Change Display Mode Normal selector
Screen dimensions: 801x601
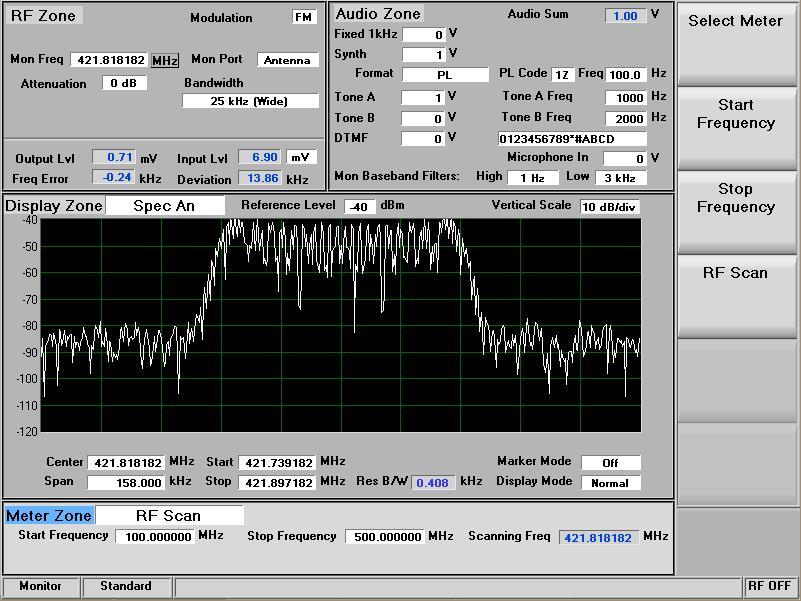[x=611, y=482]
